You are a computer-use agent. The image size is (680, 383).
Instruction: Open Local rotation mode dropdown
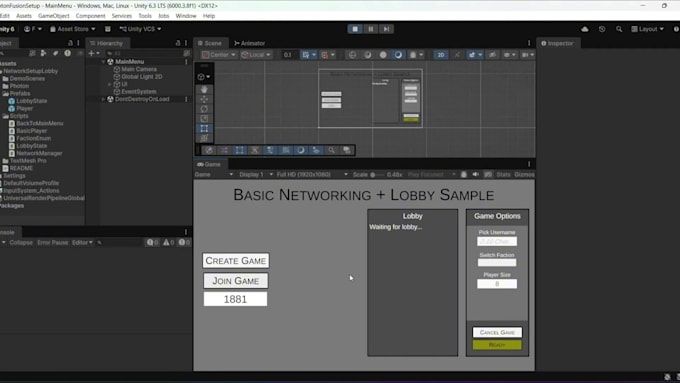coord(256,55)
